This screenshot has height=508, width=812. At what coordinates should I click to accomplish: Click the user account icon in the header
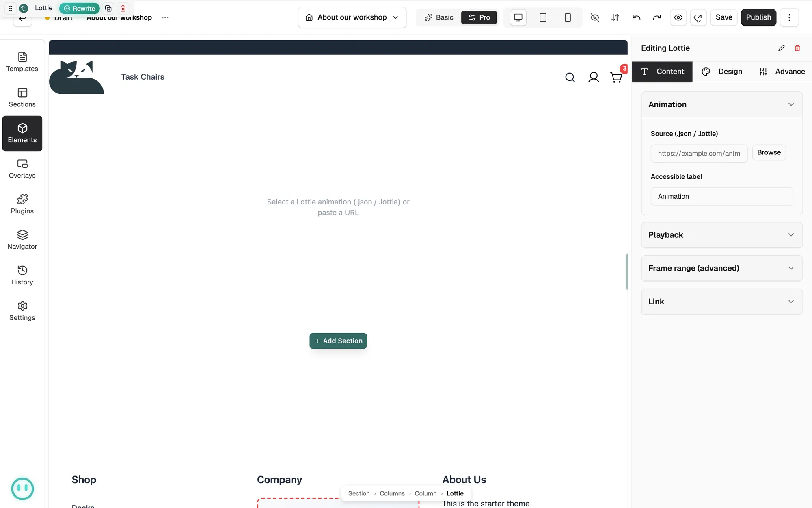click(594, 77)
